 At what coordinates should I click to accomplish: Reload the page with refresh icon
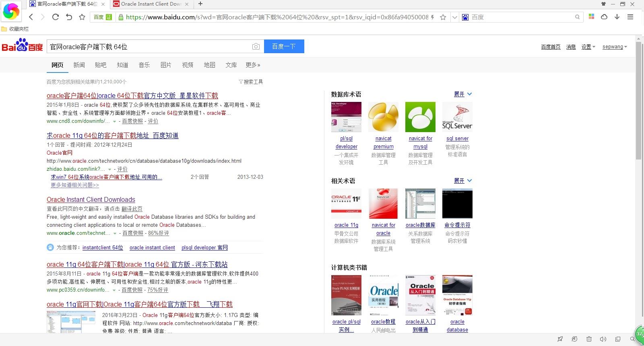(x=56, y=17)
